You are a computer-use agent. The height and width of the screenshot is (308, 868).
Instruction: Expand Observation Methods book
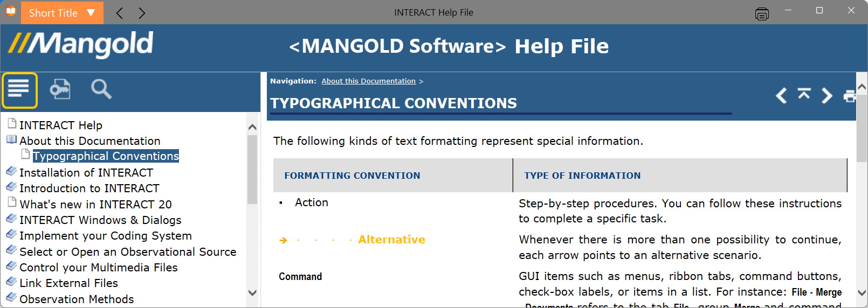11,298
